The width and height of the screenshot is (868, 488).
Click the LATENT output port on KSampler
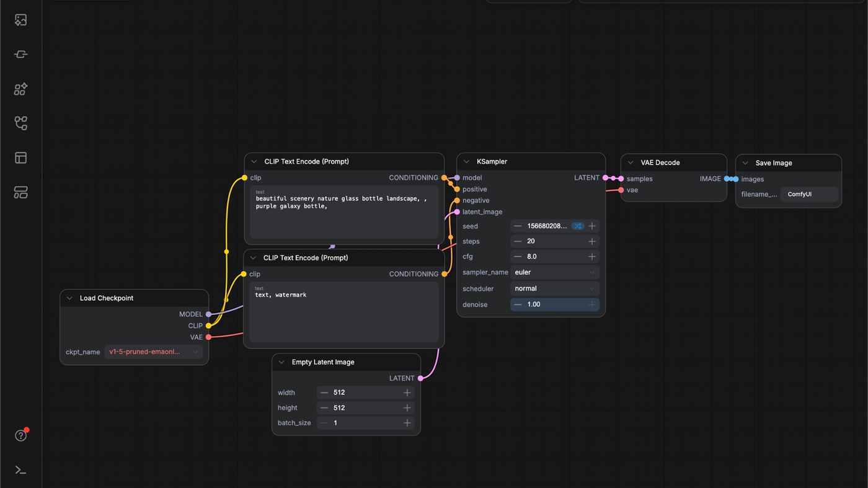coord(606,178)
